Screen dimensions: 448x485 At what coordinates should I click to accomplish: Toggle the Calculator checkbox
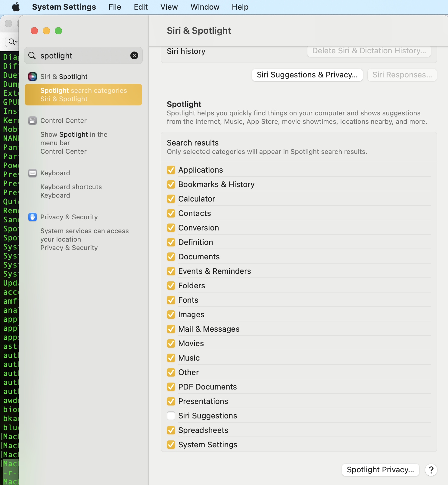pos(171,199)
